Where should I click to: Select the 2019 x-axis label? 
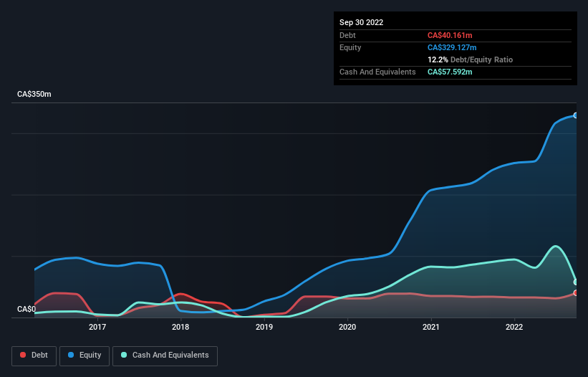coord(264,327)
